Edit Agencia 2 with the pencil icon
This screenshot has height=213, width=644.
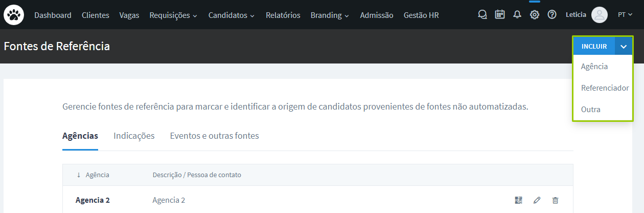(537, 200)
